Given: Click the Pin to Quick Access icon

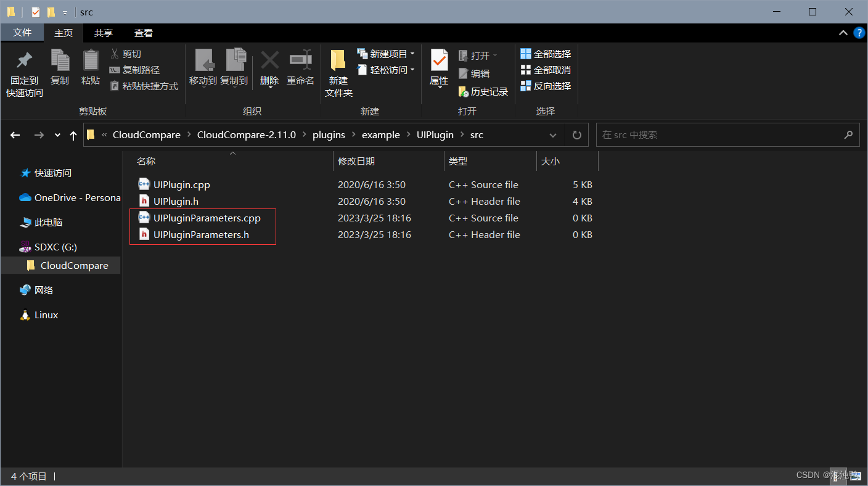Looking at the screenshot, I should [24, 60].
